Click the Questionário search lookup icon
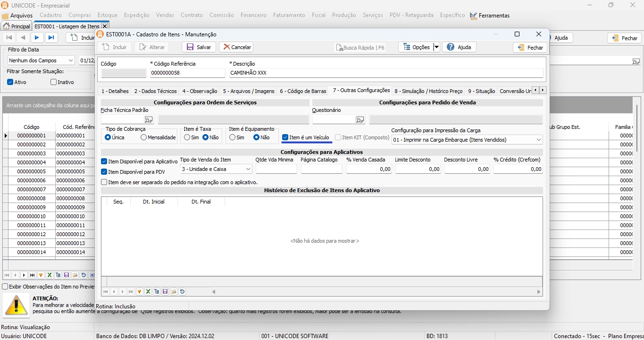The width and height of the screenshot is (644, 340). click(x=360, y=119)
